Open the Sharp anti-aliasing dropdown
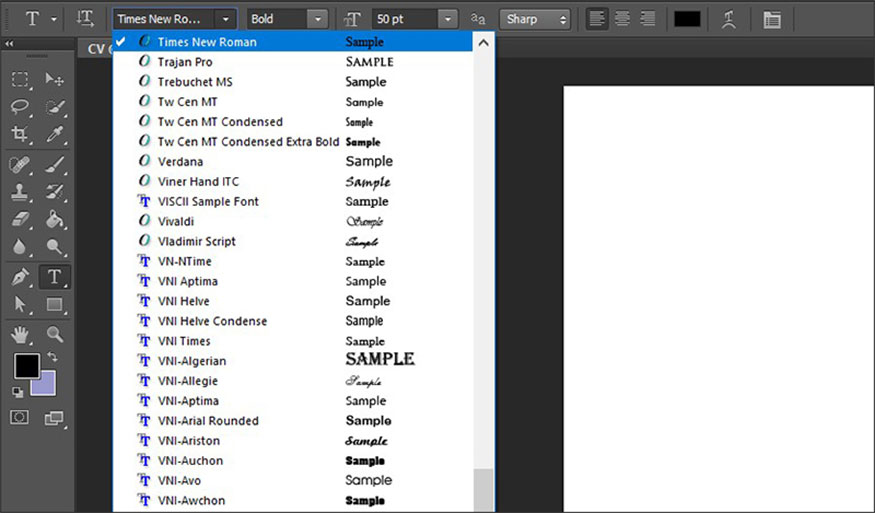The width and height of the screenshot is (875, 513). click(562, 19)
